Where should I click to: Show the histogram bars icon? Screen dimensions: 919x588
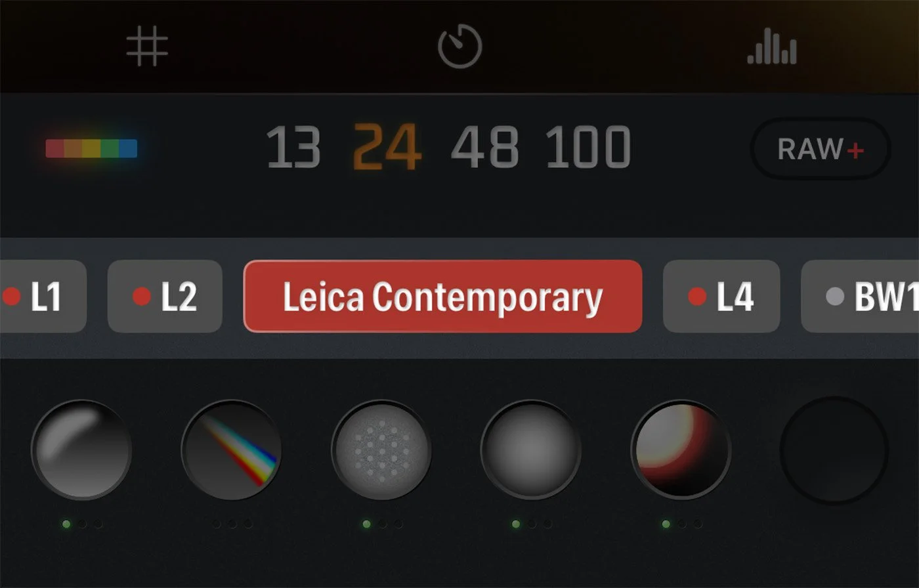pyautogui.click(x=772, y=49)
